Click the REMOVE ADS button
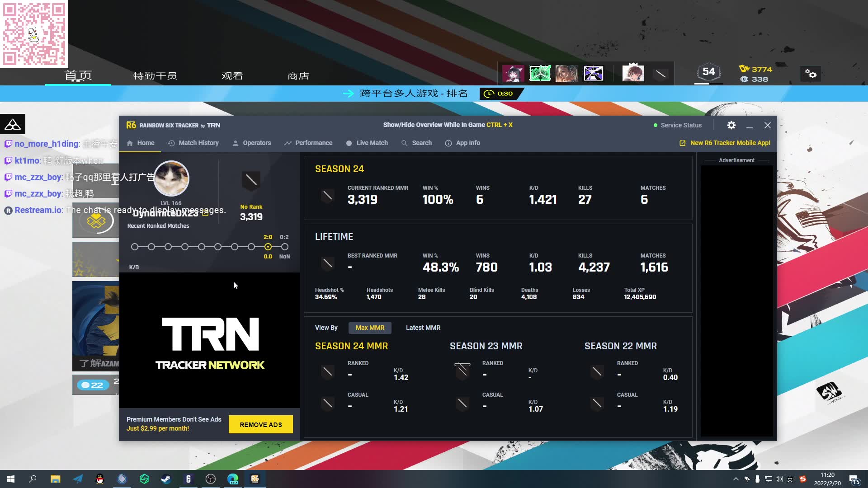The height and width of the screenshot is (488, 868). (261, 424)
